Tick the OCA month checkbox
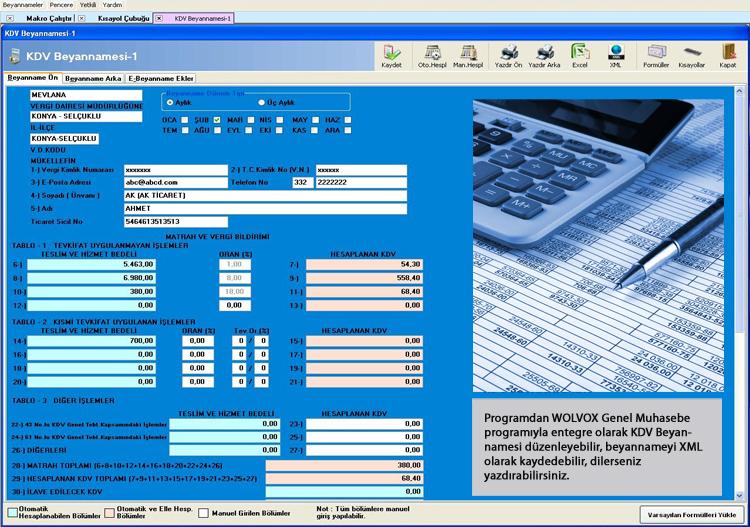The image size is (750, 527). (x=185, y=119)
